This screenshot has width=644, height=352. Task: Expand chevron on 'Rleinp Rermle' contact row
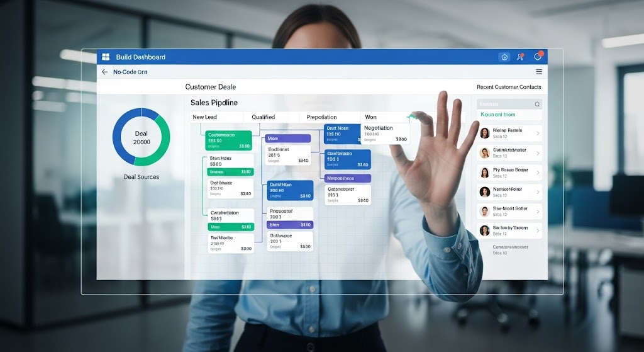click(x=538, y=133)
